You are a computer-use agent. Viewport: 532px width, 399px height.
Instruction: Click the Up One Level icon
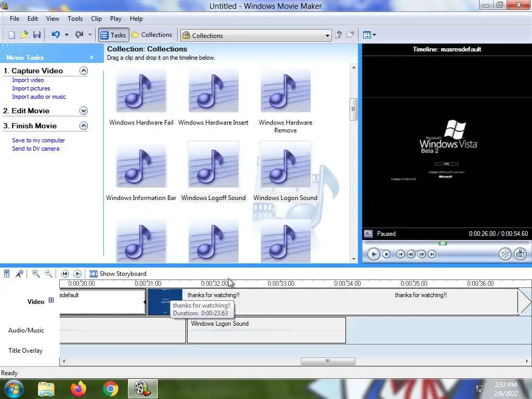click(x=338, y=35)
